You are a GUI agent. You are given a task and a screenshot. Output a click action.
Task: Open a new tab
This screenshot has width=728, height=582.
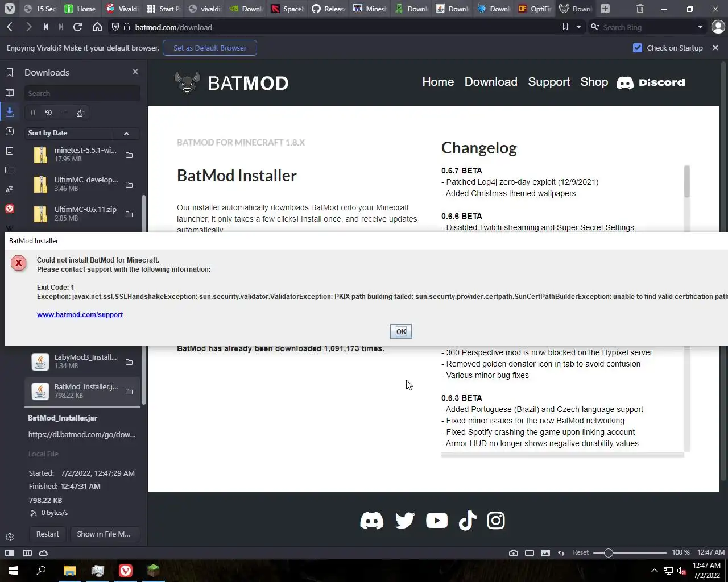coord(605,9)
